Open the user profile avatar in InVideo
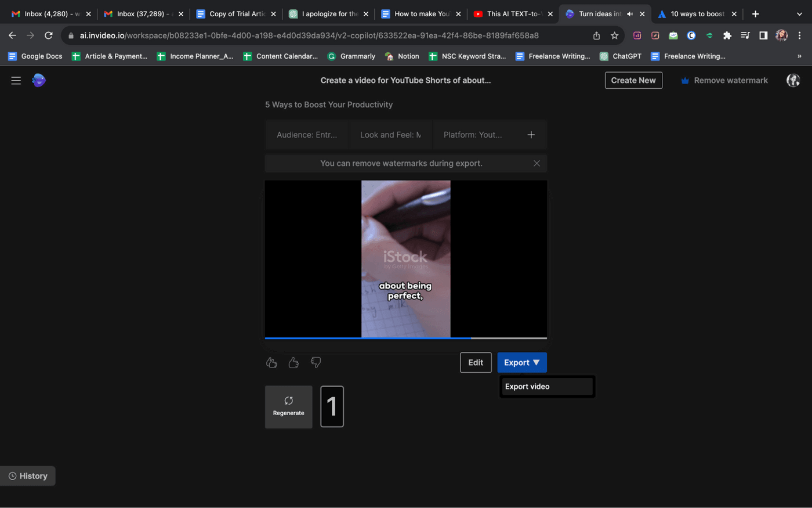Screen dimensions: 812x508 (x=793, y=80)
